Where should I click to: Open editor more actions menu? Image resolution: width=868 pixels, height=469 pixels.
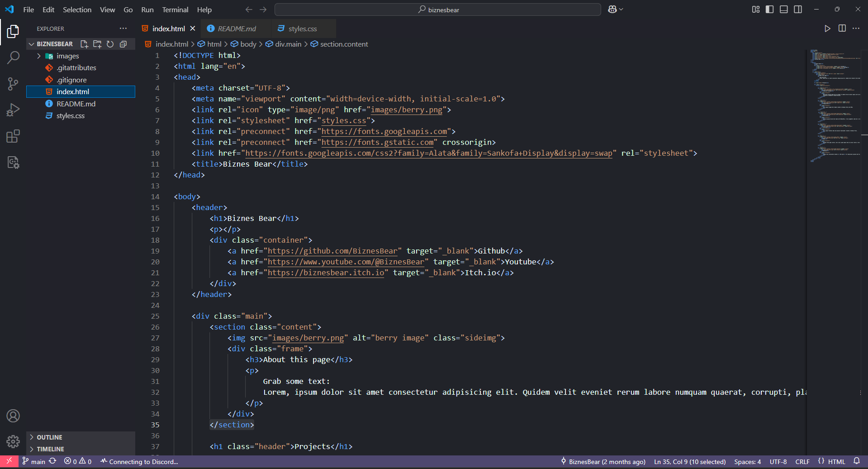point(856,29)
